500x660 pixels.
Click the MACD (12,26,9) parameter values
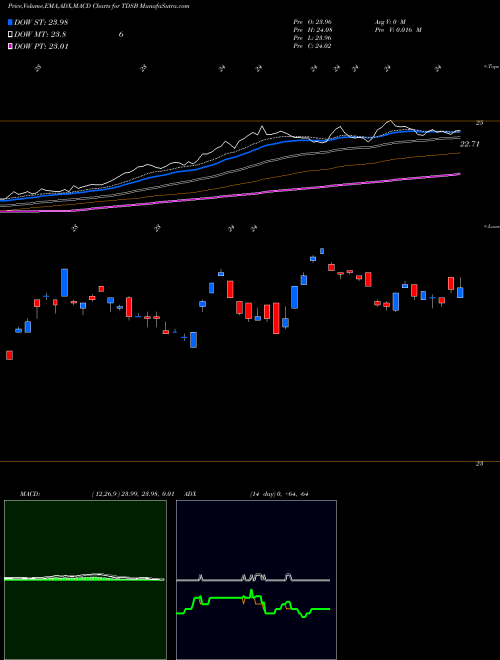point(133,494)
